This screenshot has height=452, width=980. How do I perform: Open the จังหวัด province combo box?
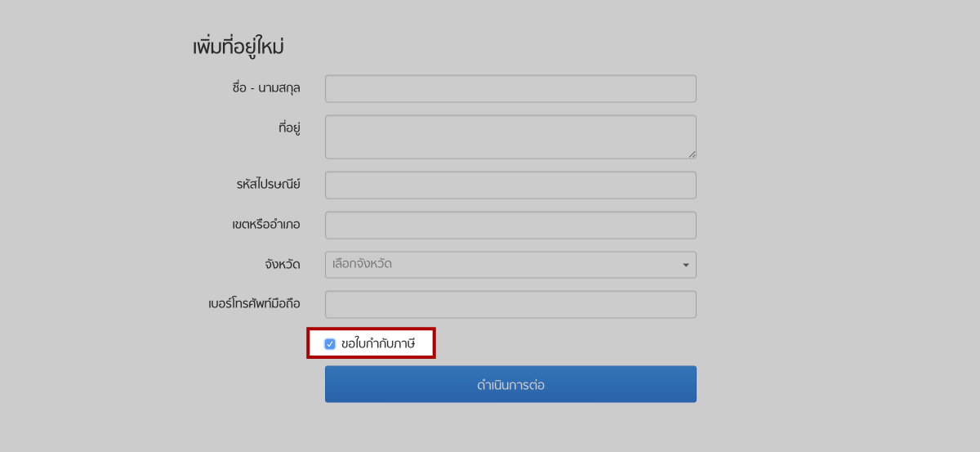[510, 265]
